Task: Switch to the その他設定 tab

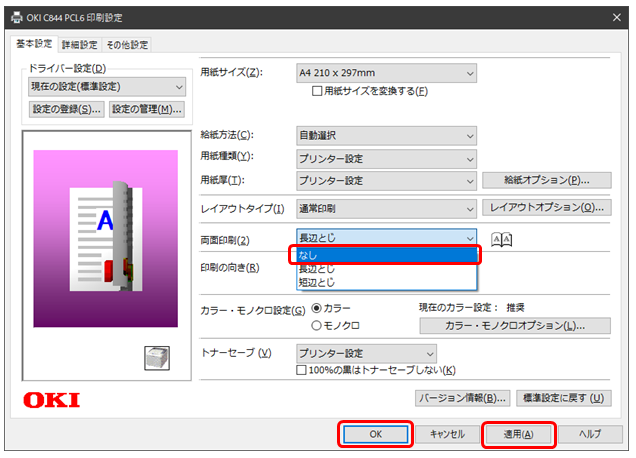Action: point(127,45)
